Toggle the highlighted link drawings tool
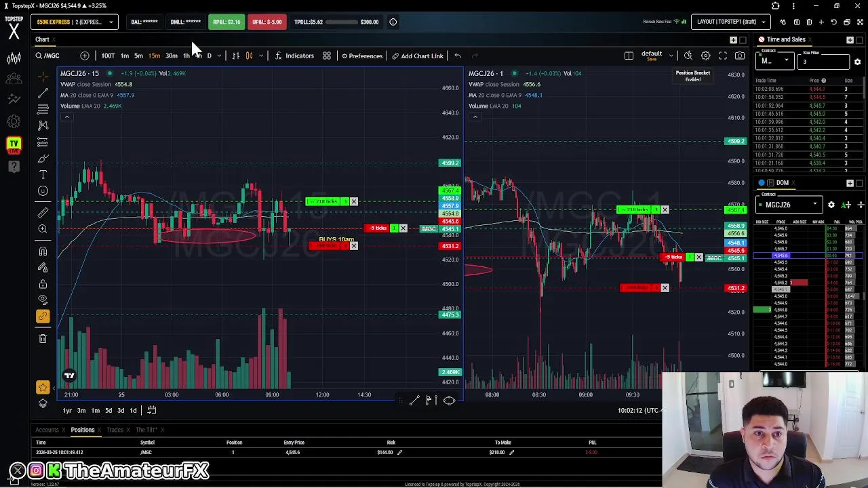The image size is (868, 488). pyautogui.click(x=43, y=316)
